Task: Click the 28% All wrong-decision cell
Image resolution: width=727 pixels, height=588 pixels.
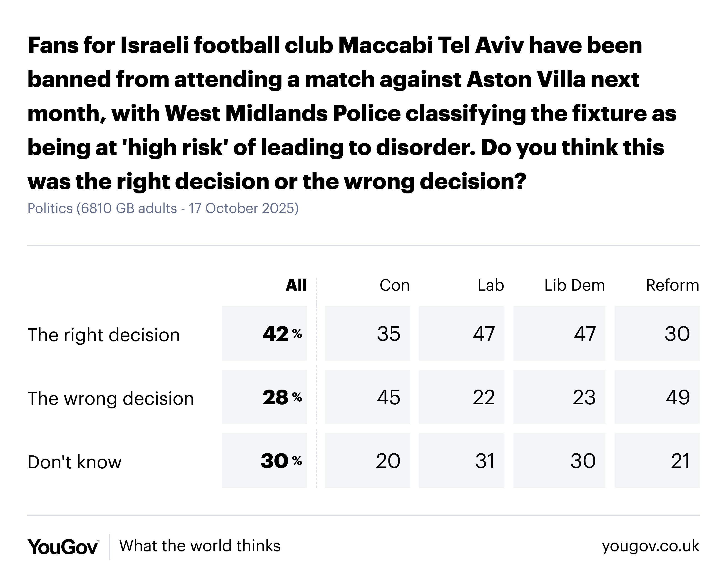Action: pyautogui.click(x=264, y=397)
